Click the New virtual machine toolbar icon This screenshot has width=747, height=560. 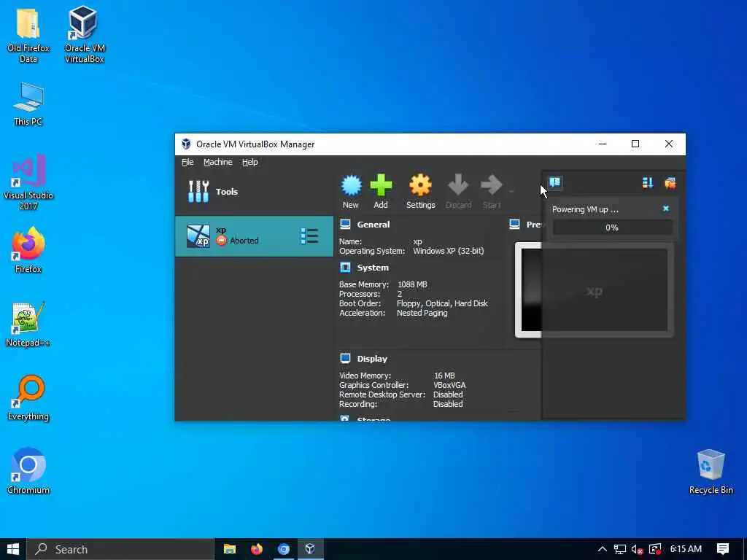351,185
